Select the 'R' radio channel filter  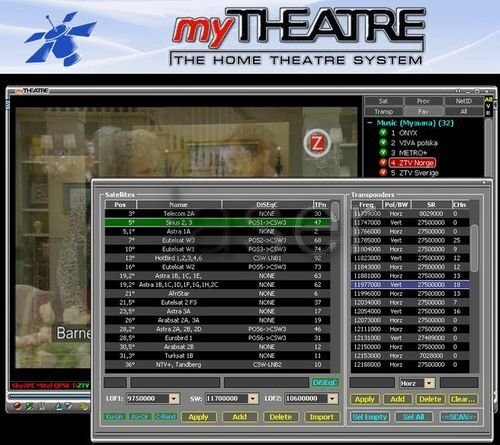[488, 113]
